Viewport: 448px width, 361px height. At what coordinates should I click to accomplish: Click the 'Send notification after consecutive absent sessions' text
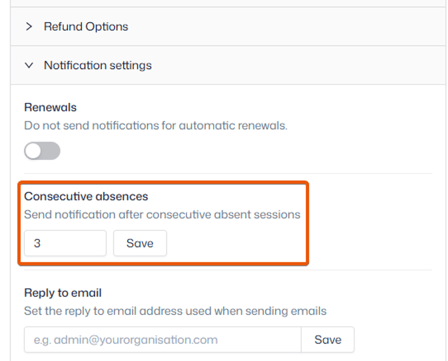point(162,214)
